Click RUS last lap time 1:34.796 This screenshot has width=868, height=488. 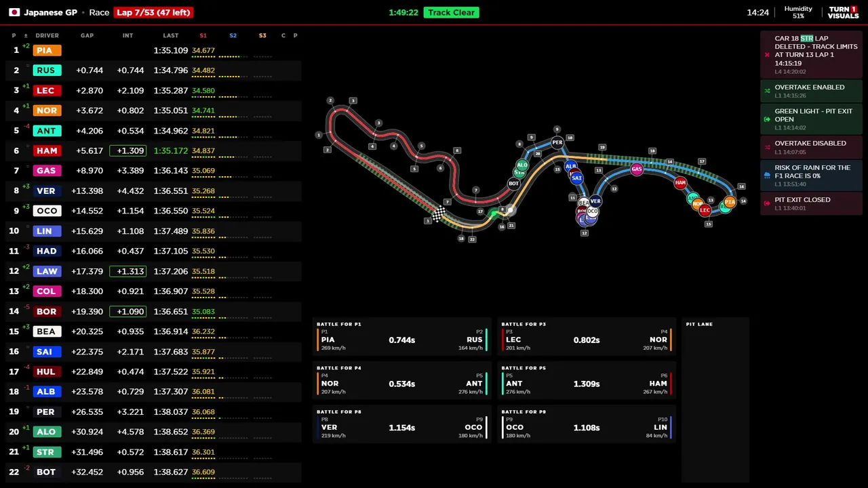[x=171, y=70]
